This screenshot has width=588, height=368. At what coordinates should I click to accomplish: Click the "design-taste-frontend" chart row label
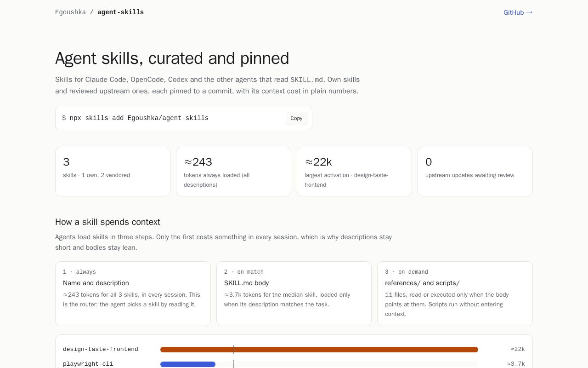point(101,349)
